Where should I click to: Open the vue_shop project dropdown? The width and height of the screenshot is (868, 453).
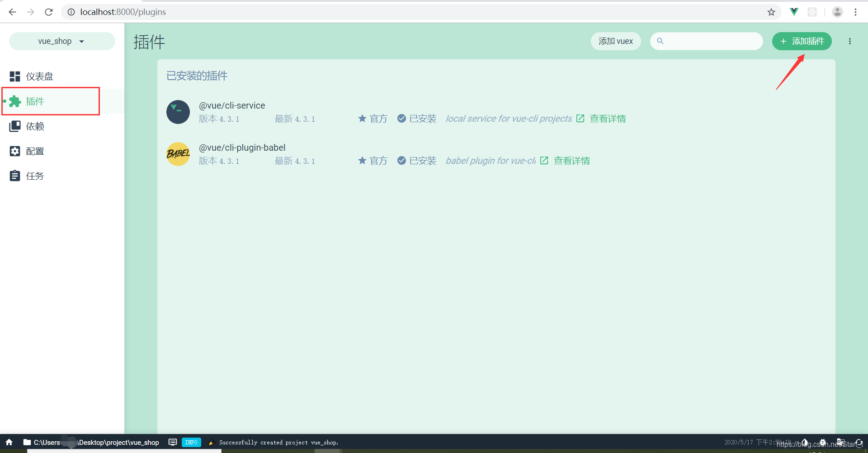[x=62, y=41]
